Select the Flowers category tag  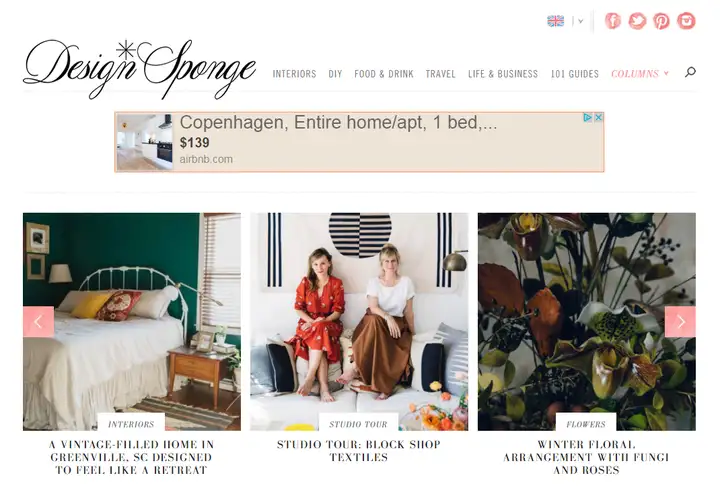pyautogui.click(x=586, y=424)
